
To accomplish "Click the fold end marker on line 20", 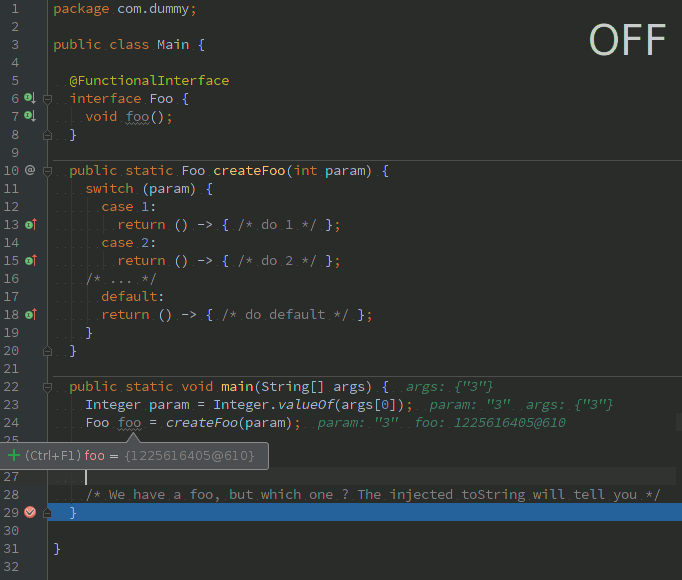I will click(47, 351).
